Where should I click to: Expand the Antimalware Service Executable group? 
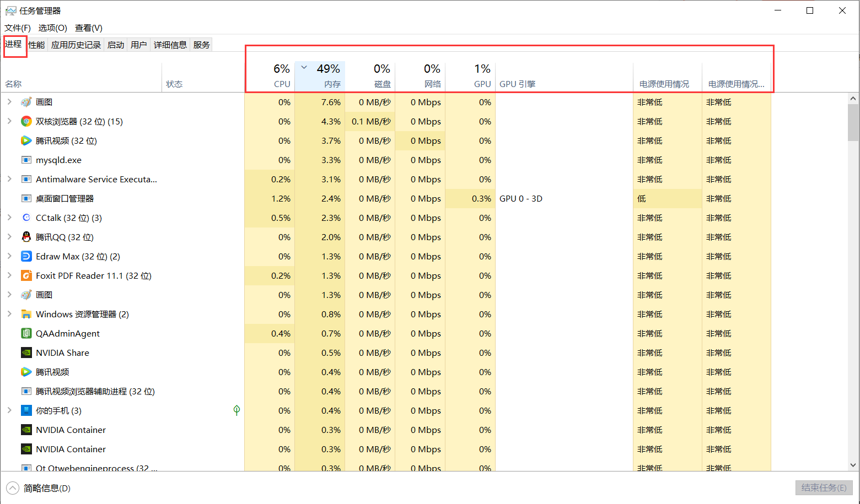[x=9, y=179]
